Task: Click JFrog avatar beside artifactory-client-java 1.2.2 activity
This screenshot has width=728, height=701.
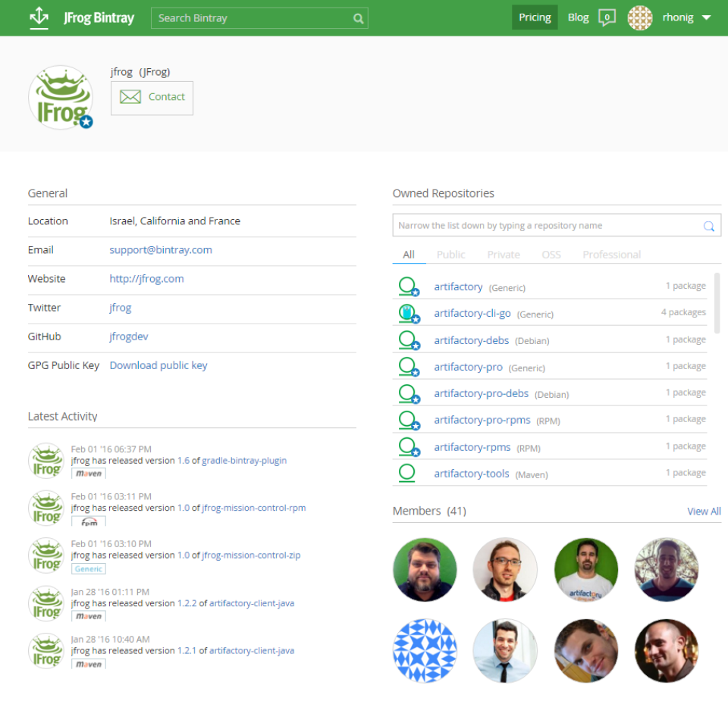Action: pyautogui.click(x=46, y=603)
